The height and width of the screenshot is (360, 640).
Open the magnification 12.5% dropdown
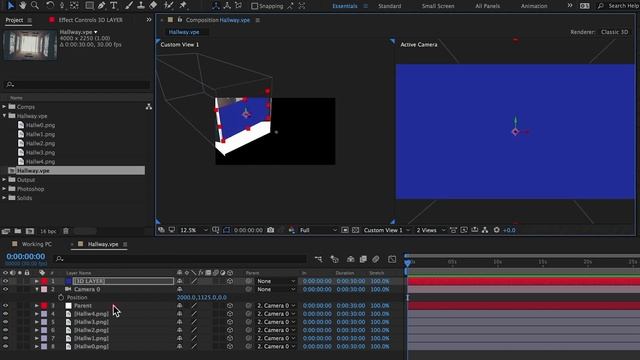tap(194, 230)
